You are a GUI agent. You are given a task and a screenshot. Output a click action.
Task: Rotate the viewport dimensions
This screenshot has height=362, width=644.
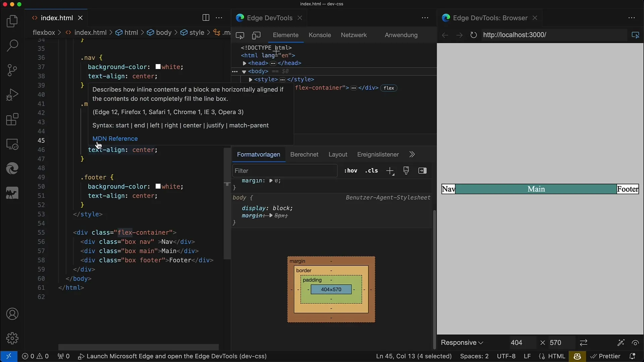pos(584,343)
